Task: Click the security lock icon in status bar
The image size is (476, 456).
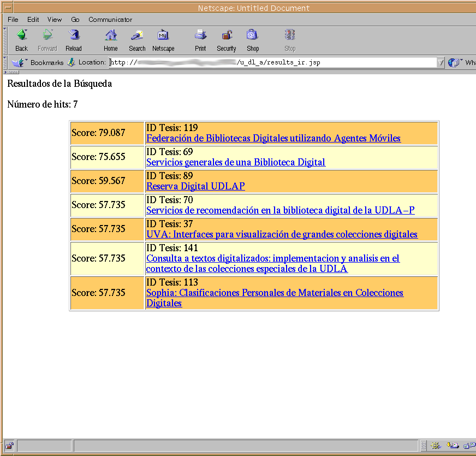Action: click(x=10, y=446)
